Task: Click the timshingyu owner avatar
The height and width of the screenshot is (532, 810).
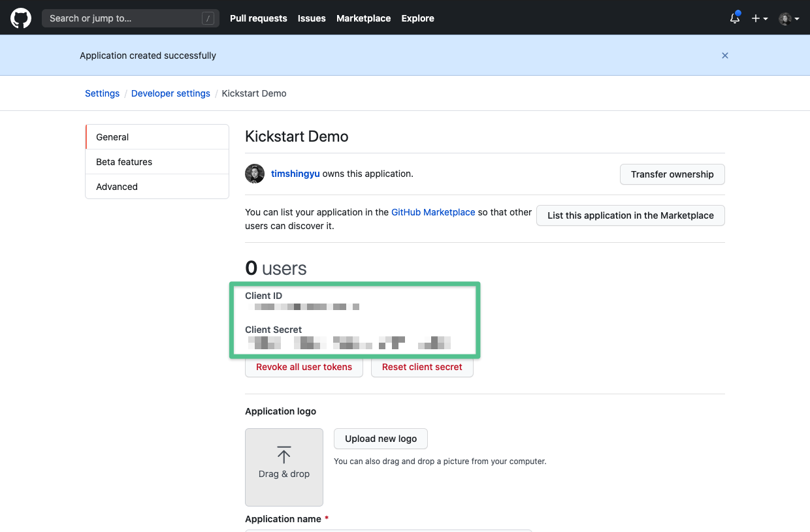Action: pyautogui.click(x=255, y=174)
